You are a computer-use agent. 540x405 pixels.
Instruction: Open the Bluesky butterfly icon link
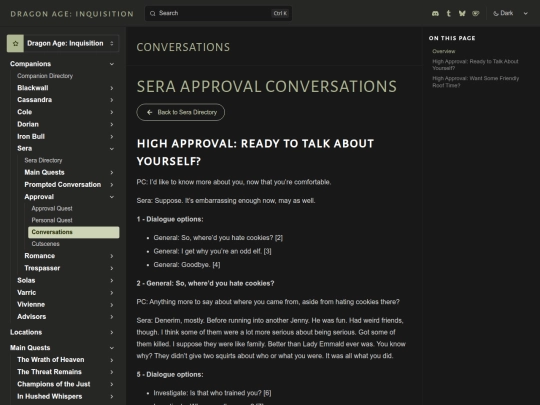(462, 13)
